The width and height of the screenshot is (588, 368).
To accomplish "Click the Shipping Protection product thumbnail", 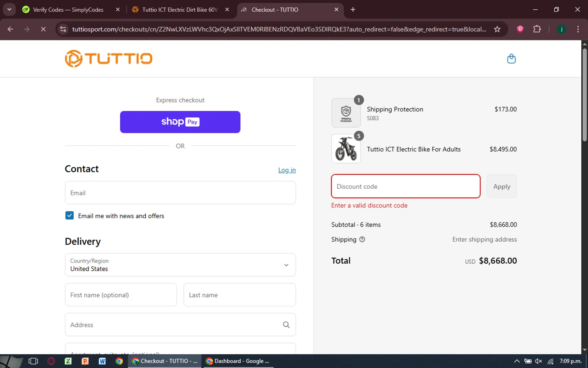I will coord(346,113).
